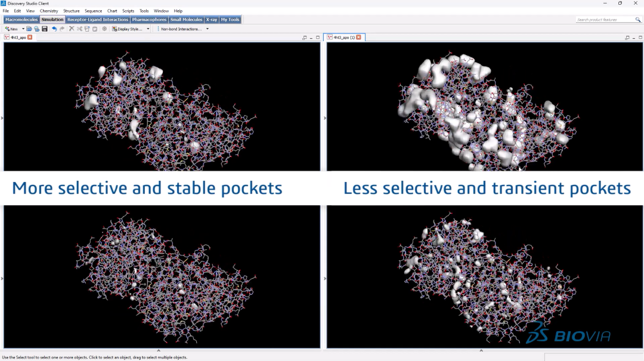Viewport: 644px width, 361px height.
Task: Open the View menu
Action: 30,11
